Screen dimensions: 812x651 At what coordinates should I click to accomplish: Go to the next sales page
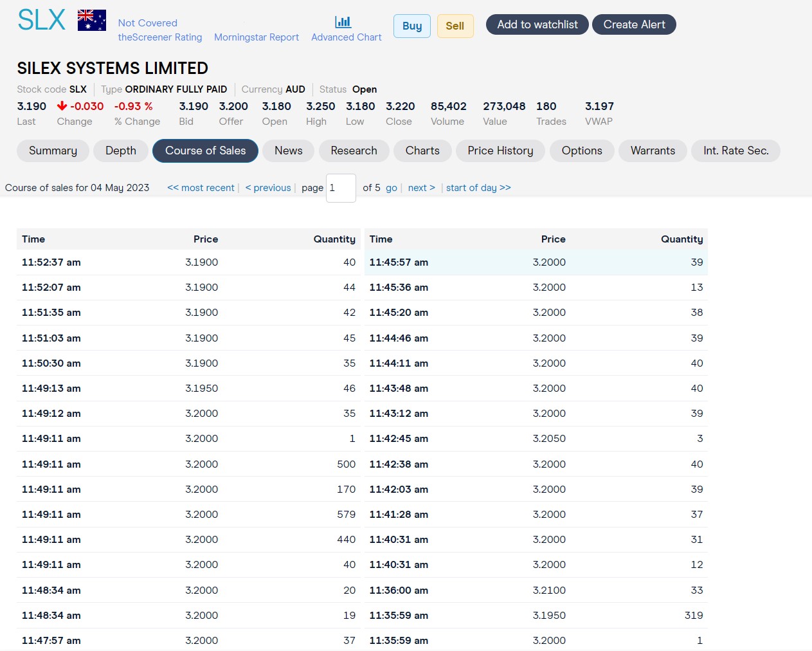422,188
